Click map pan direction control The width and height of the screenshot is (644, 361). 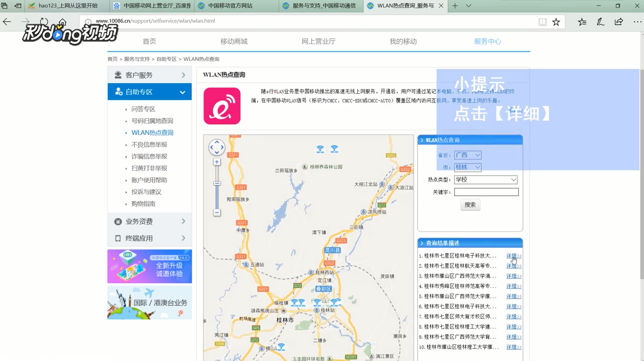217,148
